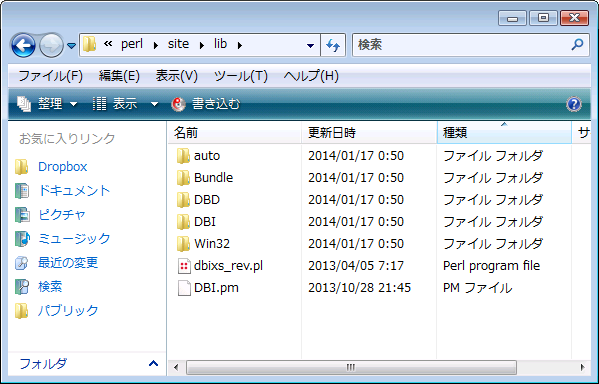The height and width of the screenshot is (384, 599).
Task: Open ミュージック favorite link
Action: pos(74,239)
